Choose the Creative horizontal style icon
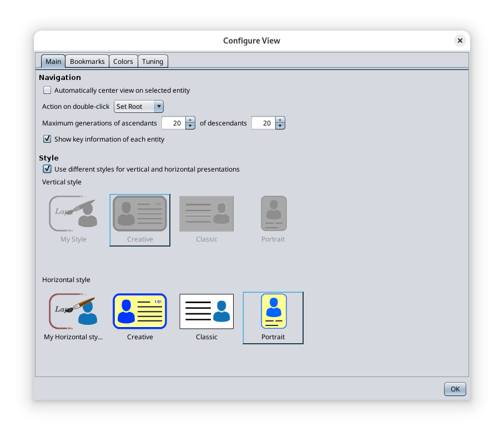The height and width of the screenshot is (437, 504). tap(140, 311)
